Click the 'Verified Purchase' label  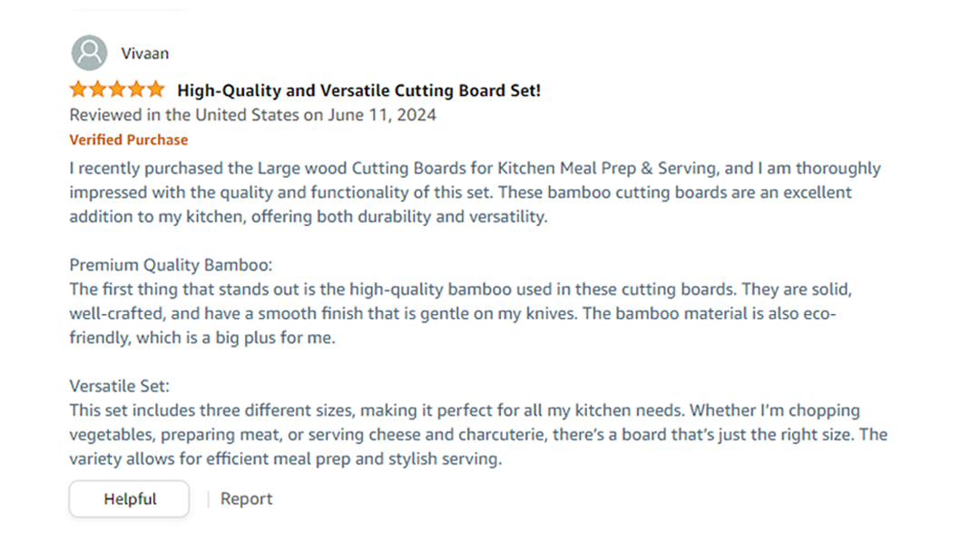[x=129, y=140]
